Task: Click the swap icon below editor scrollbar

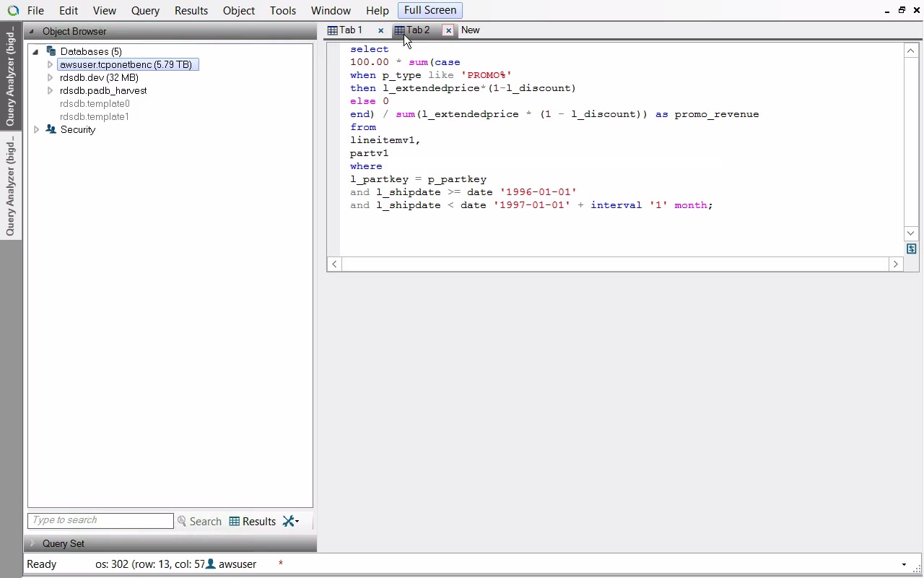Action: pyautogui.click(x=911, y=249)
